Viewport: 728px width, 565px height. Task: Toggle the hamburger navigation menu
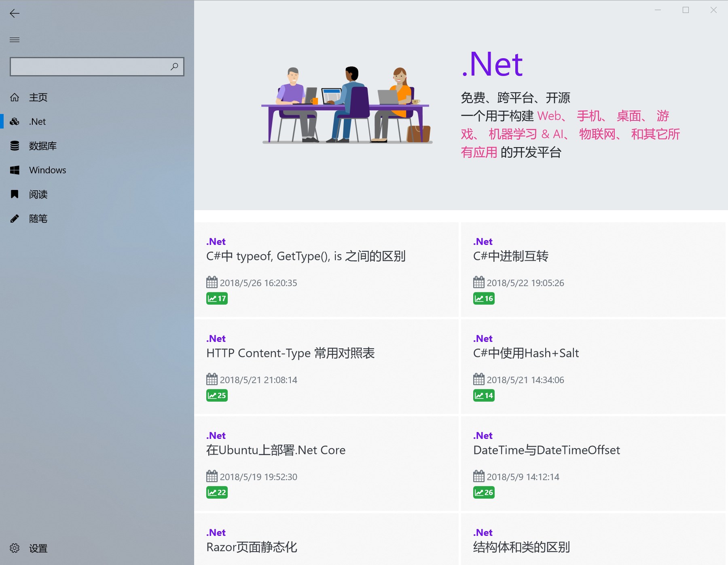click(x=15, y=40)
